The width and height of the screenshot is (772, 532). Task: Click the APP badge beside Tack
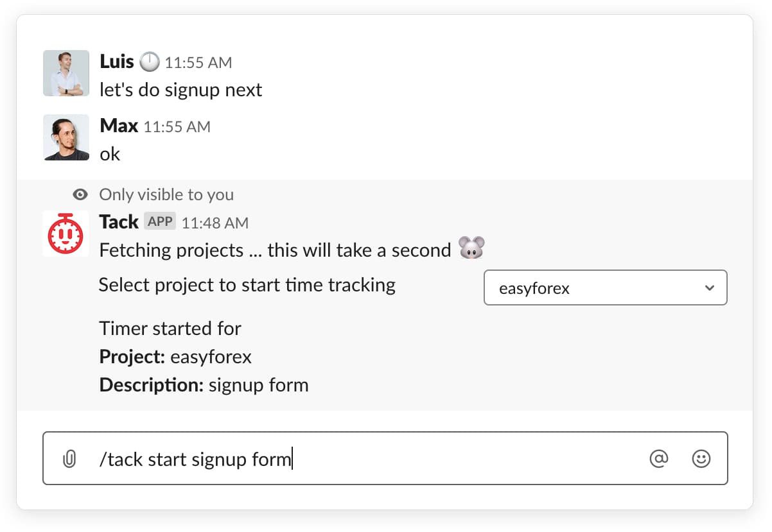click(160, 221)
